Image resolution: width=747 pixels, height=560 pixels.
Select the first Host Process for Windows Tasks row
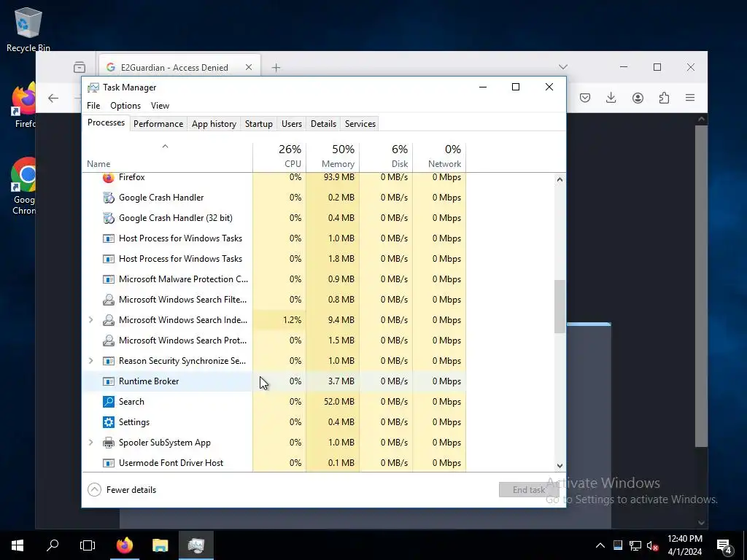(274, 238)
